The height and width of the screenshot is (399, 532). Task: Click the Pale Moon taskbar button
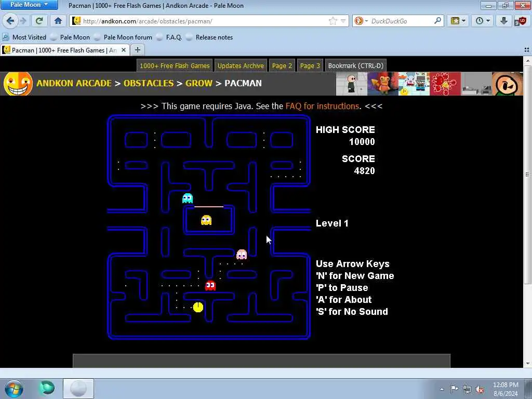pos(78,389)
